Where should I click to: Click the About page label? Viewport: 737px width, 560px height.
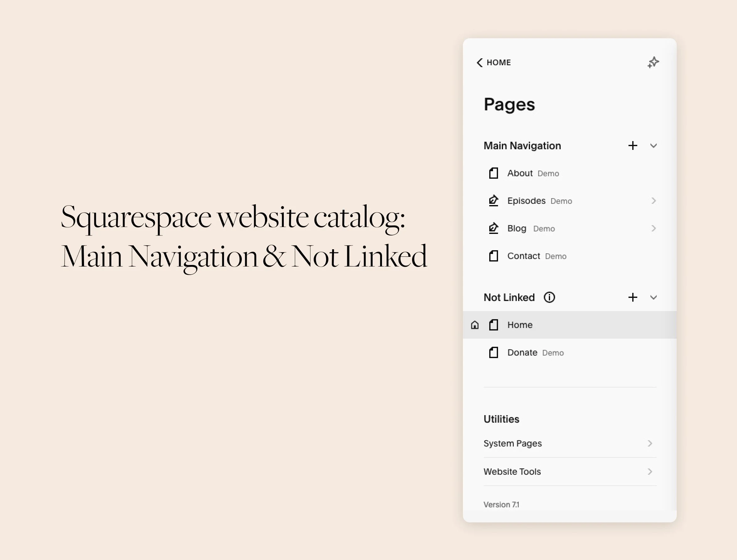[x=519, y=173]
